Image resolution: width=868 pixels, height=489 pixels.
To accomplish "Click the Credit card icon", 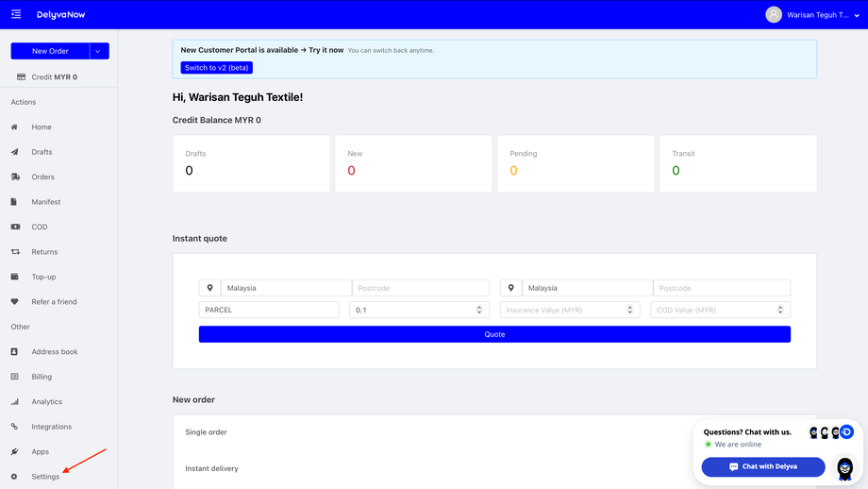I will [x=21, y=77].
